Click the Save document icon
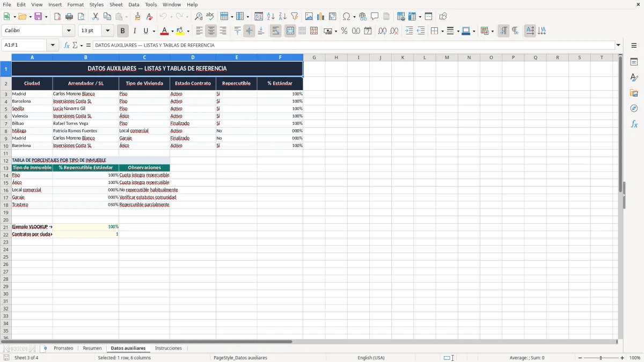The height and width of the screenshot is (362, 644). (x=38, y=17)
